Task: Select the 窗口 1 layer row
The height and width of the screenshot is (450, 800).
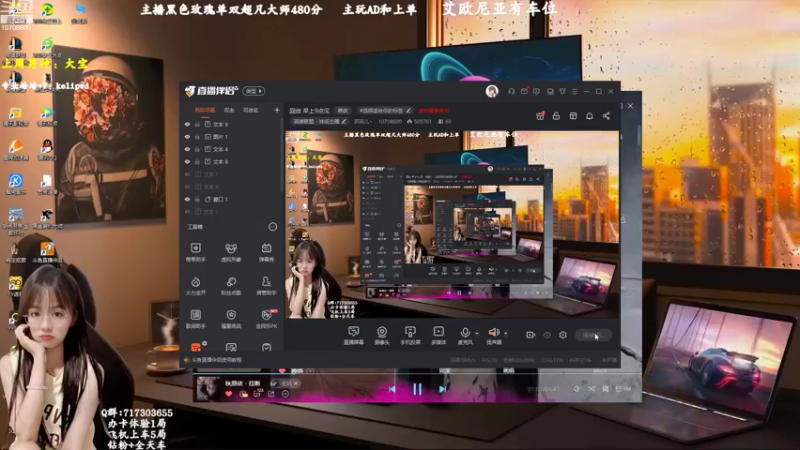Action: point(232,199)
